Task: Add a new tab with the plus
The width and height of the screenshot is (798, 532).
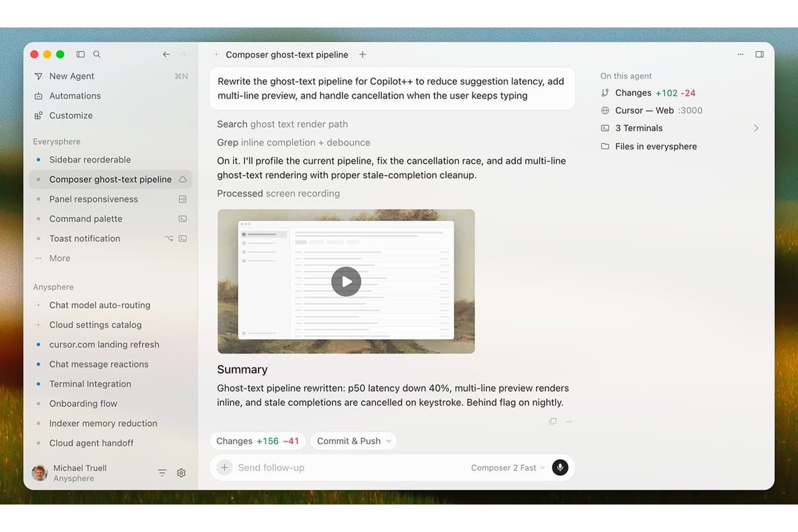Action: (363, 54)
